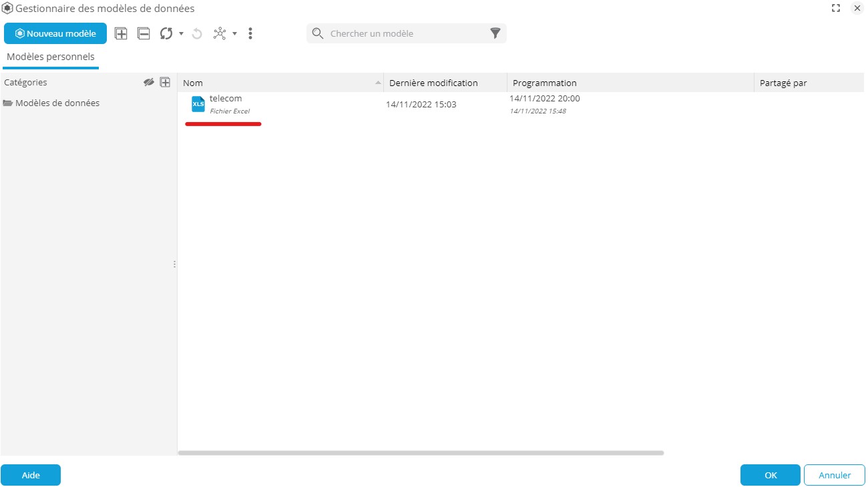Open the dropdown arrow beside the network icon

pyautogui.click(x=234, y=34)
